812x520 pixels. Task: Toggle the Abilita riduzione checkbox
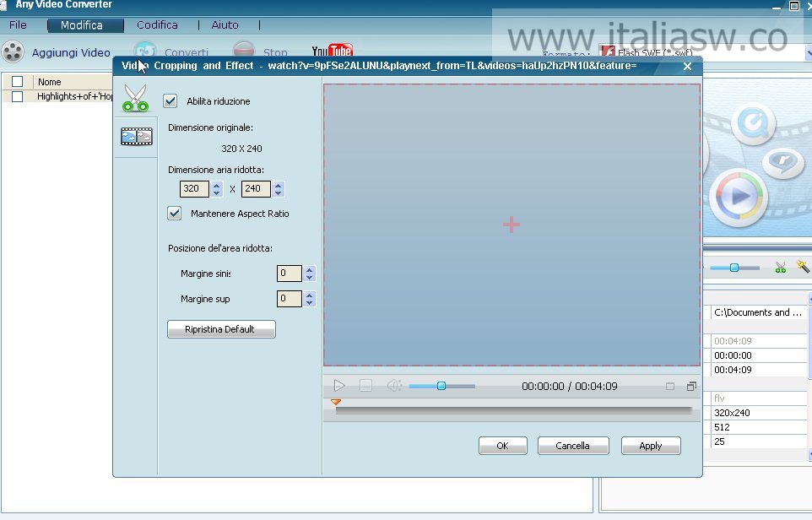tap(171, 101)
